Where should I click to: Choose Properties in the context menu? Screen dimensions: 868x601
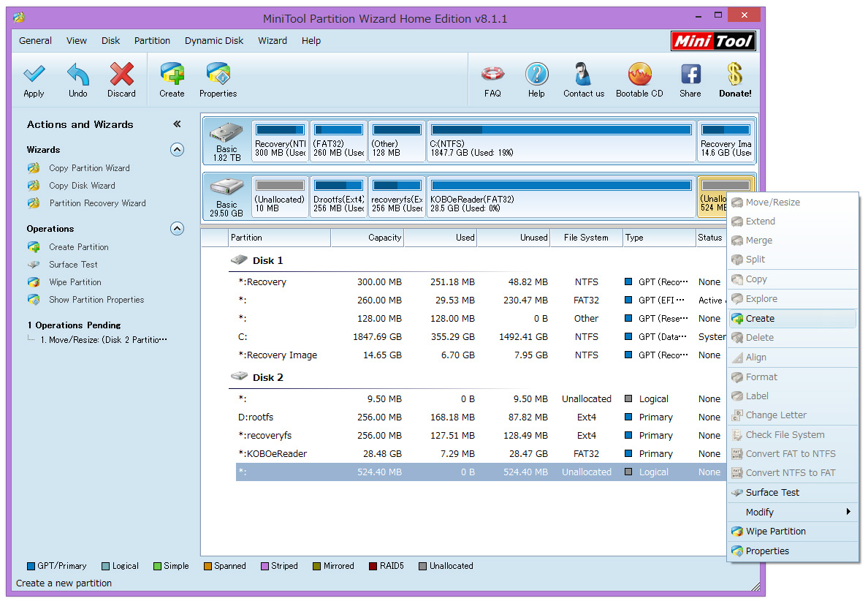pos(793,551)
